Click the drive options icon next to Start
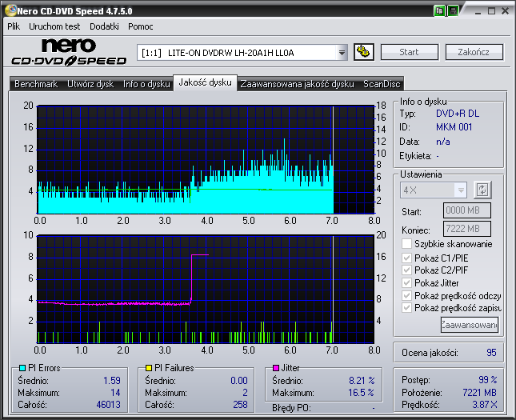This screenshot has height=420, width=516. (364, 52)
